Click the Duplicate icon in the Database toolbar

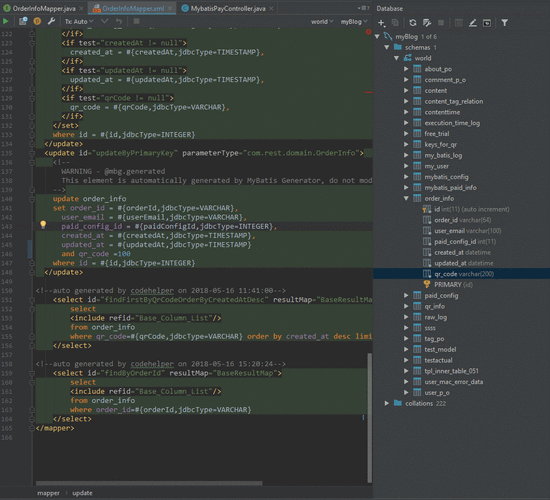pyautogui.click(x=395, y=23)
